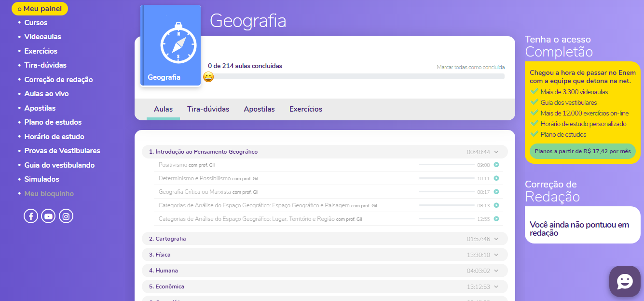The height and width of the screenshot is (301, 644).
Task: Open Meu painel in the sidebar
Action: click(x=40, y=9)
